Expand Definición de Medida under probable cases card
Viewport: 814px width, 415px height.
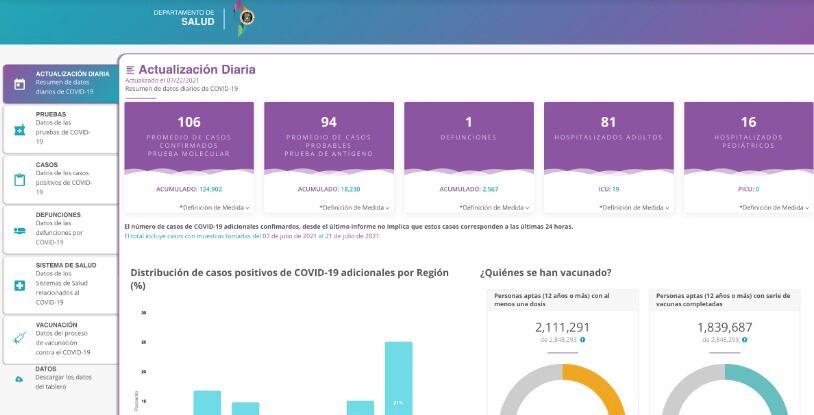point(354,208)
